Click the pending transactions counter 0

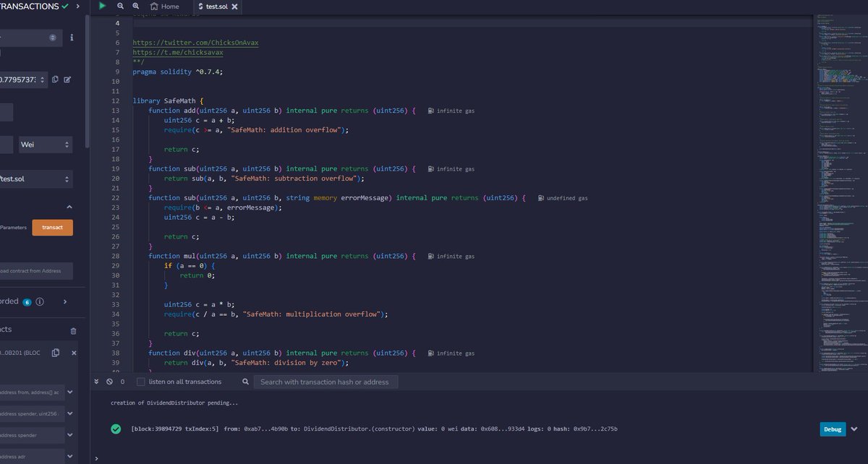122,382
